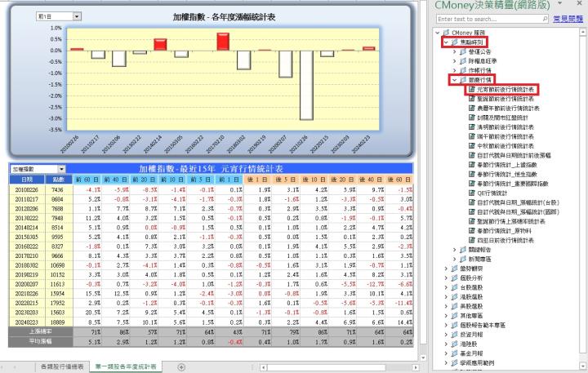Click the folder icon beside 關鍵報告

tap(463, 250)
